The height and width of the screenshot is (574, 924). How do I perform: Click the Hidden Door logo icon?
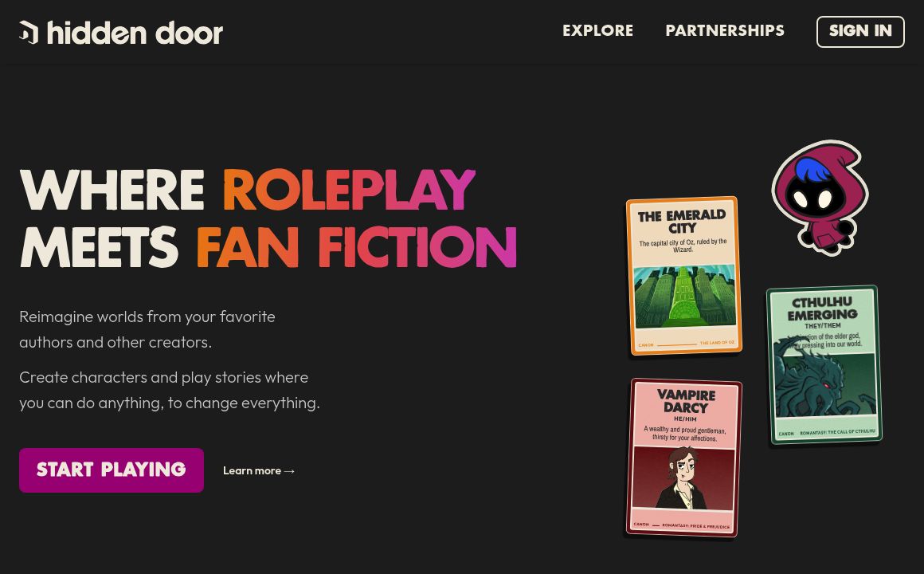29,33
